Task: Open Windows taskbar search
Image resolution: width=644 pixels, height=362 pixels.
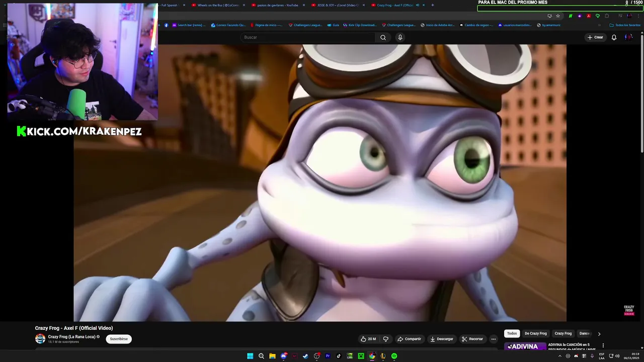Action: 261,356
